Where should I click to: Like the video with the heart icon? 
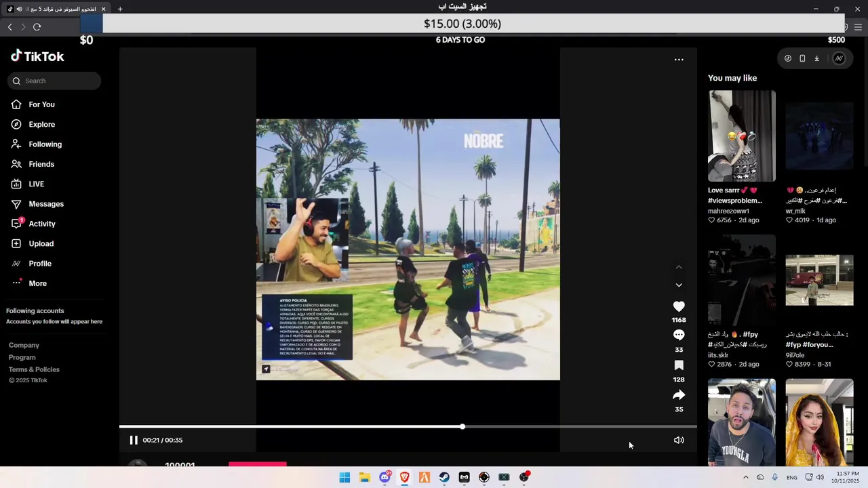pos(679,306)
